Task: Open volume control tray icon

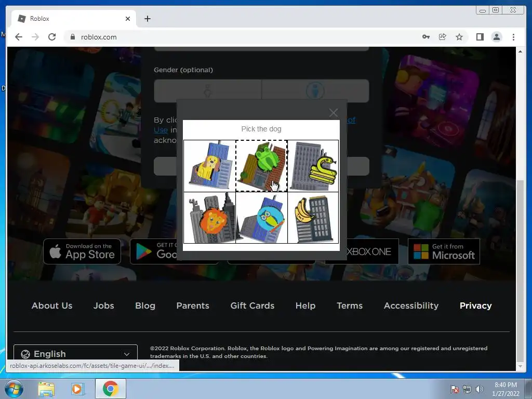Action: [x=479, y=389]
